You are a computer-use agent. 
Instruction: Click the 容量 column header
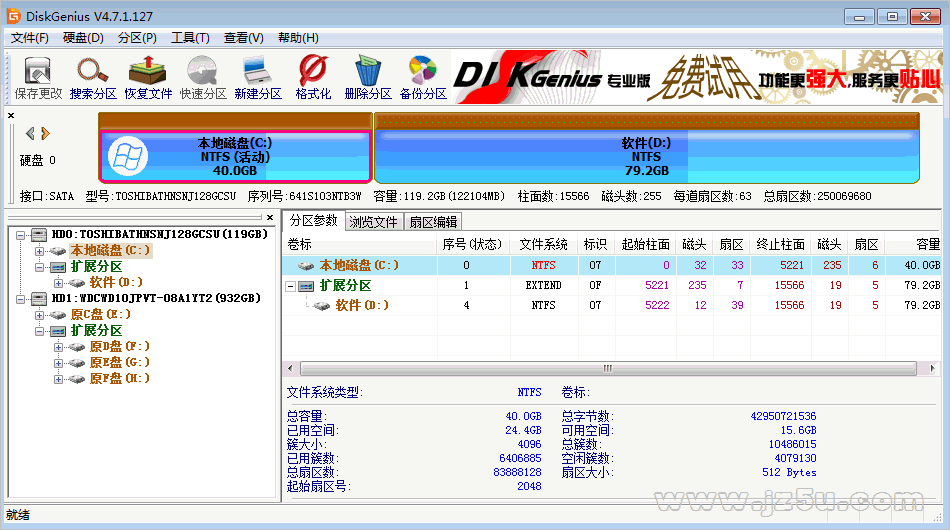(x=916, y=244)
